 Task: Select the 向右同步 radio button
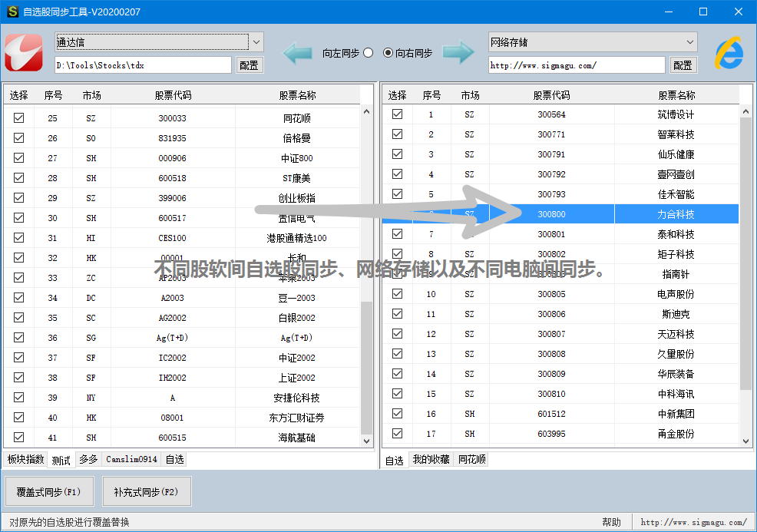tap(388, 53)
